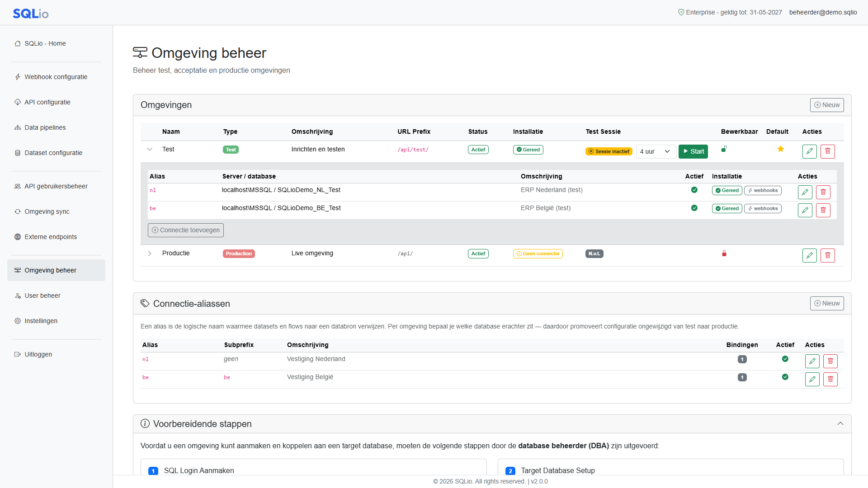Click the red lock icon of Productie
868x488 pixels.
tap(724, 253)
